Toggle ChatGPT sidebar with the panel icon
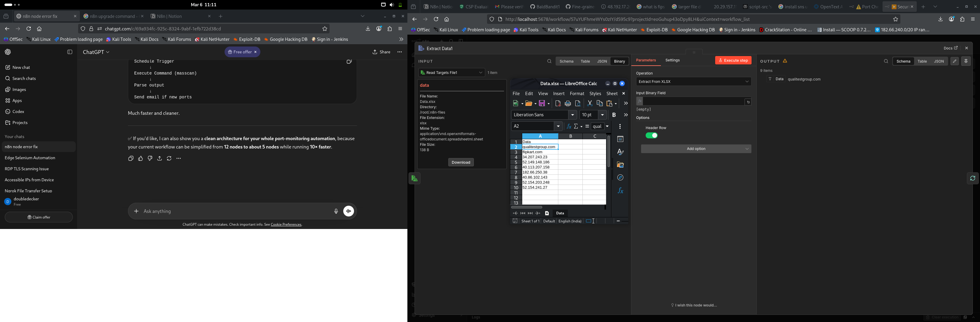This screenshot has height=322, width=980. pos(69,52)
